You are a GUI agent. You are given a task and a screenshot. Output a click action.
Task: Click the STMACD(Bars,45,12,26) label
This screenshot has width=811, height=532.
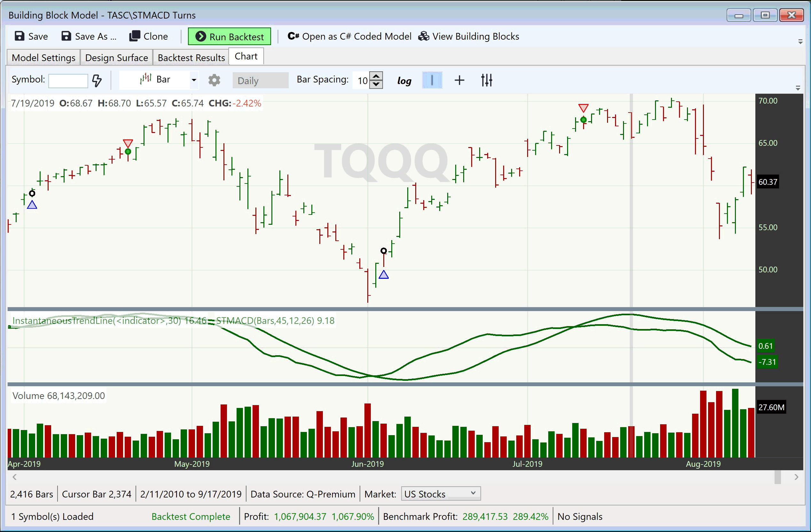pos(275,321)
